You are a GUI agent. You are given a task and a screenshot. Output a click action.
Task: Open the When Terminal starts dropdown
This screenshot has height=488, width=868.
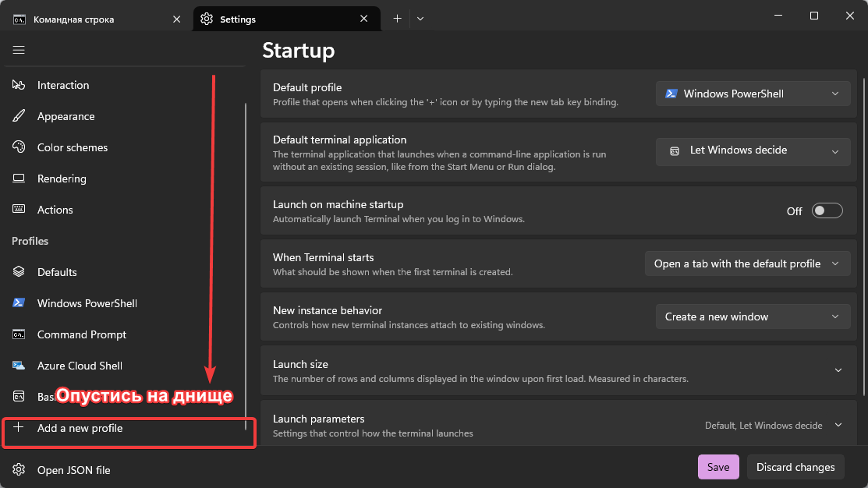tap(746, 263)
